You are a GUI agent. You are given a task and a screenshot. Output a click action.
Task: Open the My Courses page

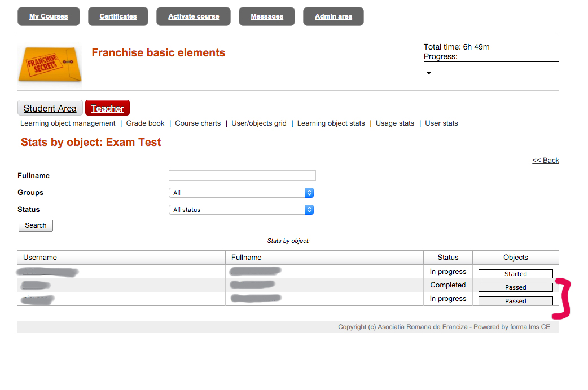[x=49, y=16]
